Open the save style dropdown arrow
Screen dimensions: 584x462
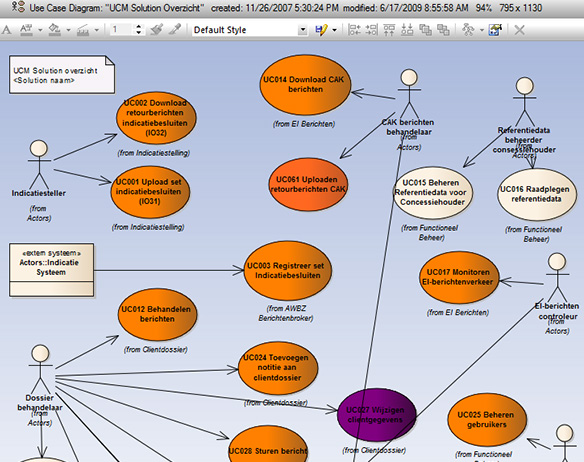coord(334,30)
